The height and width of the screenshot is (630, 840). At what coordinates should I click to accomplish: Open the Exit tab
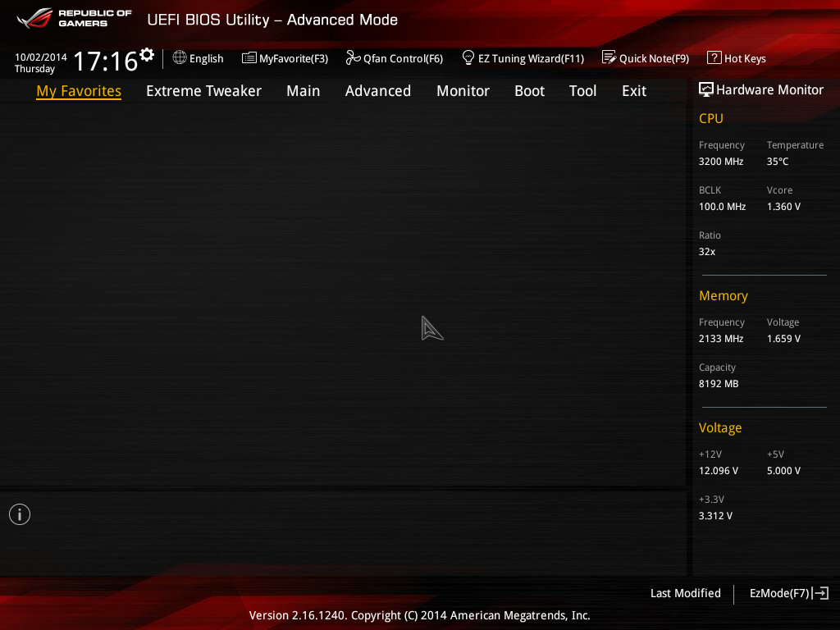(x=634, y=91)
